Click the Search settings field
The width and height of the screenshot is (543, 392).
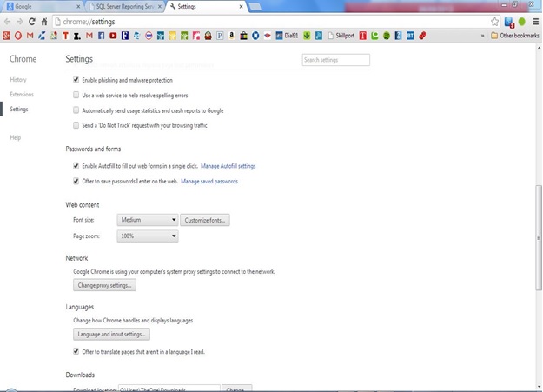[x=335, y=60]
